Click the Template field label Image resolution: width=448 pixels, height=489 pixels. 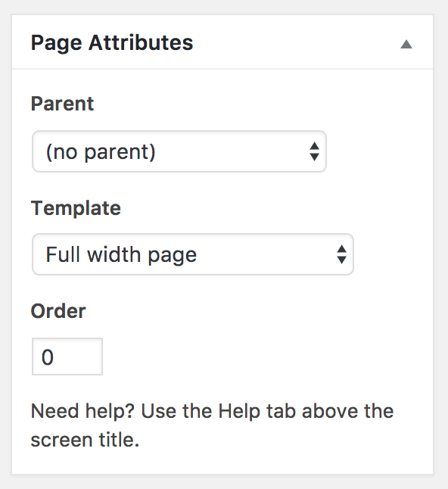coord(76,208)
